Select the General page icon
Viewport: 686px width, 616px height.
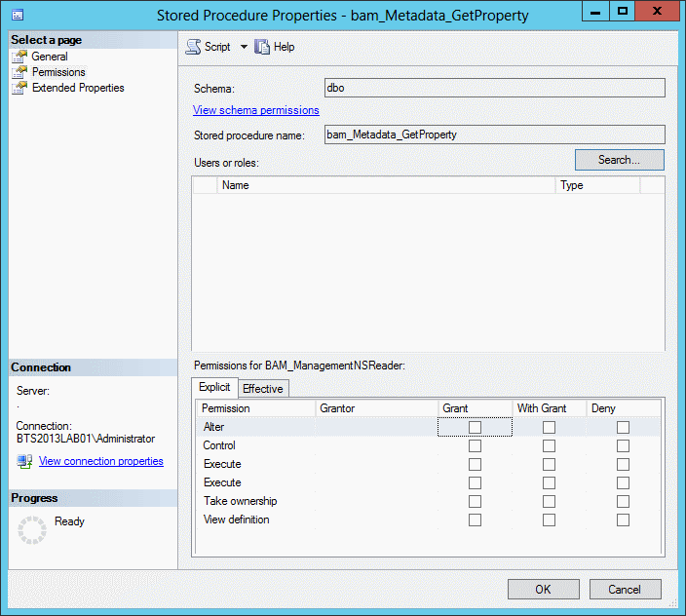click(19, 57)
